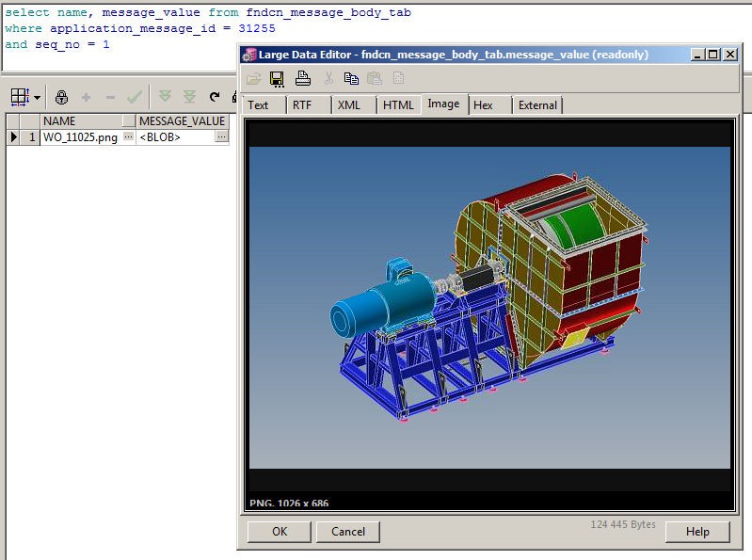Open the grid view dropdown arrow

click(37, 98)
